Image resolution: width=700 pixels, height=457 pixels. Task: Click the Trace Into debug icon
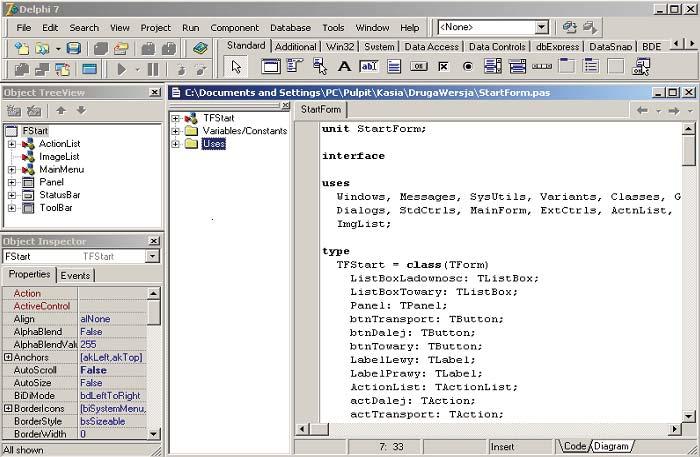(181, 69)
